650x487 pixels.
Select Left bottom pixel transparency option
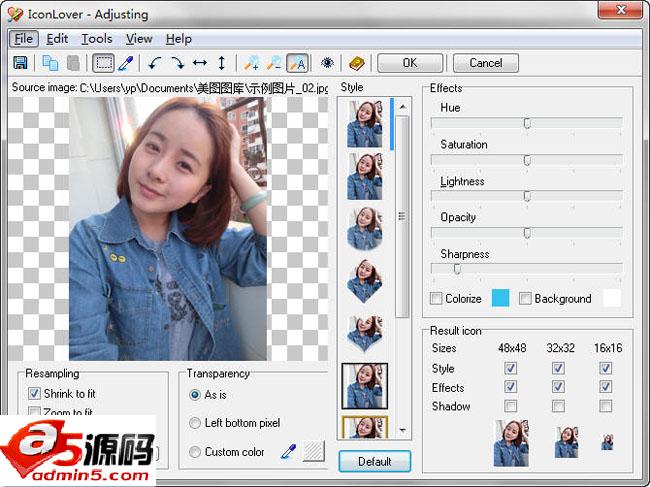point(194,423)
